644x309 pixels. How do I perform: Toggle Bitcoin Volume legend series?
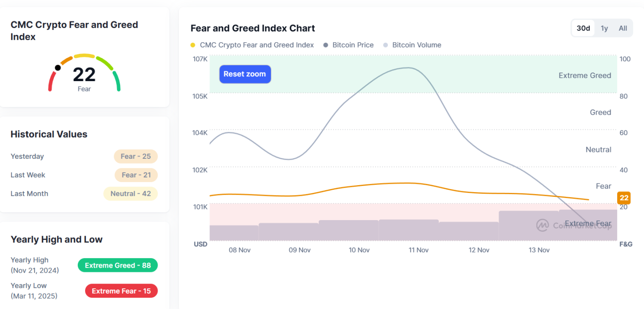416,45
